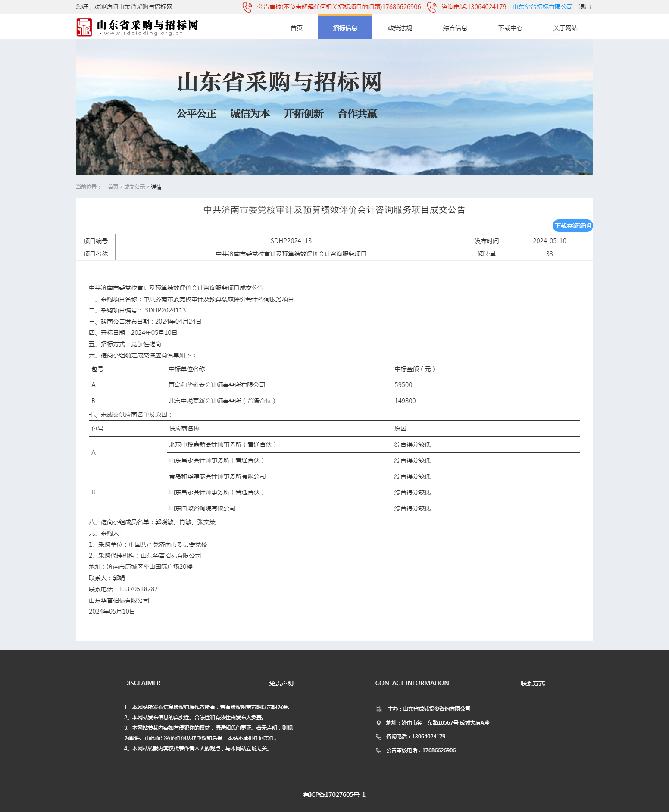This screenshot has width=669, height=812.
Task: Open the 下载中心 tab
Action: click(x=510, y=28)
